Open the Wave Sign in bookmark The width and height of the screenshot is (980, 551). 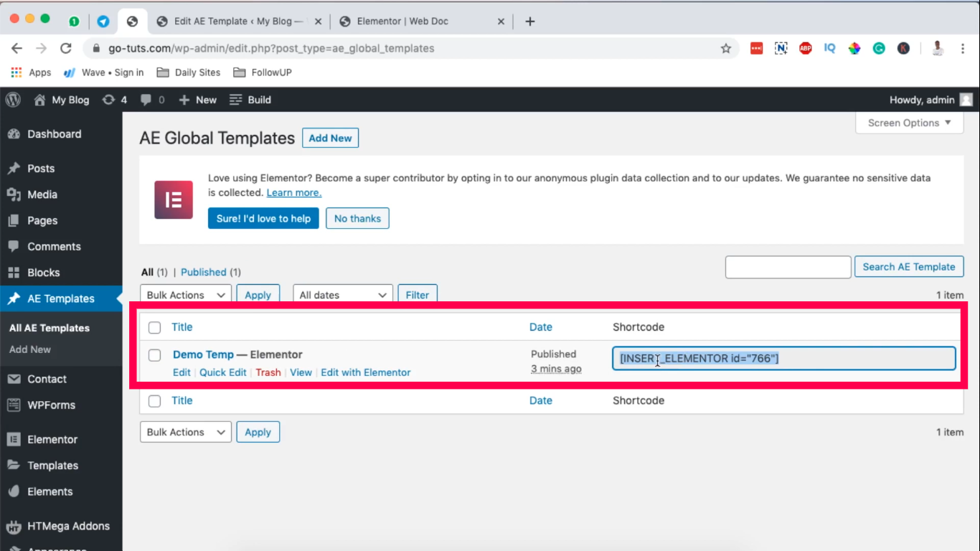pyautogui.click(x=103, y=72)
